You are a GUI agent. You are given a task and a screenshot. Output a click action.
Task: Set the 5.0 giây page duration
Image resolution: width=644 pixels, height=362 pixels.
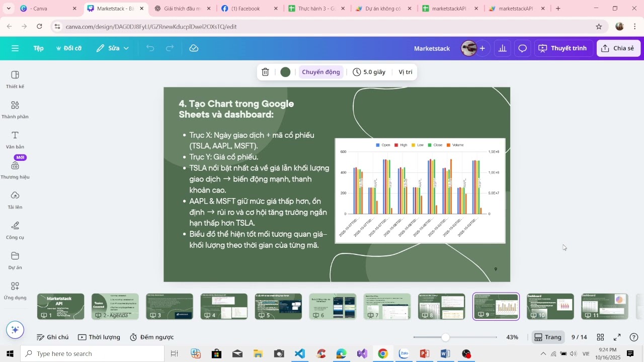click(369, 72)
